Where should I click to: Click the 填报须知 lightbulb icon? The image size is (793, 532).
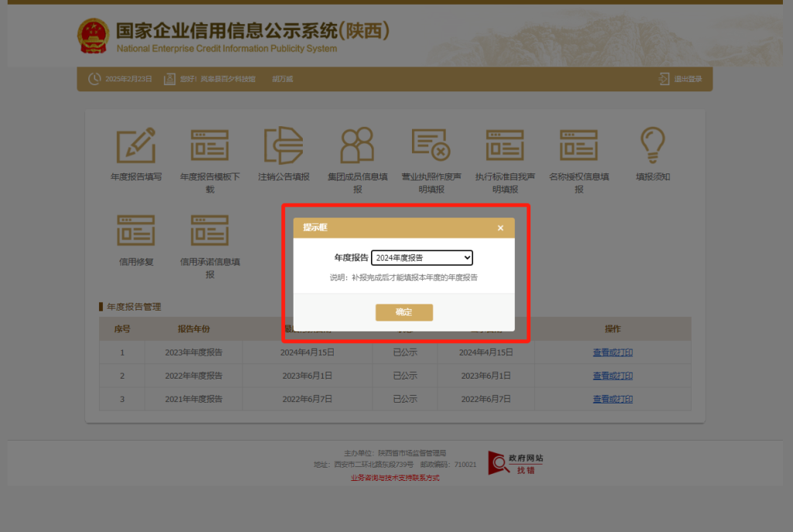[x=652, y=145]
